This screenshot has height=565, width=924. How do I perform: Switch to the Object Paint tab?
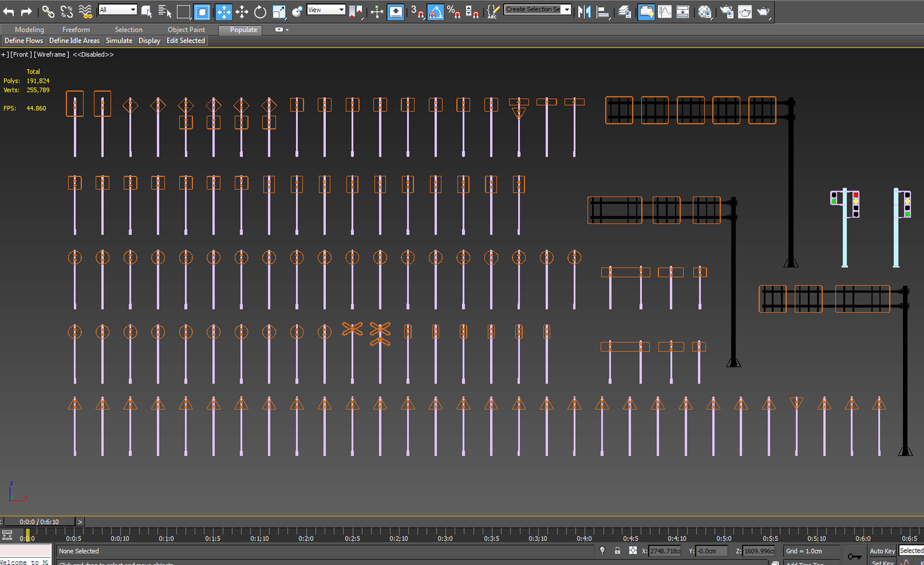coord(186,30)
